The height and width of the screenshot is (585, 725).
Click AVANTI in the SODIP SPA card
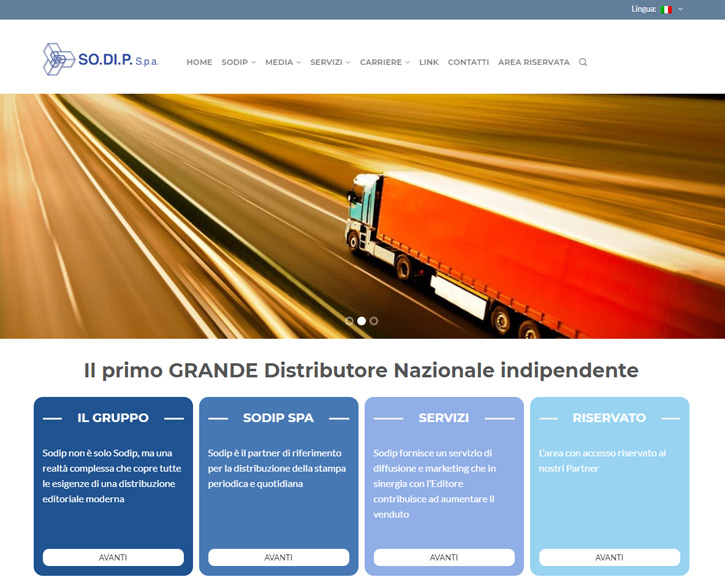pos(279,557)
